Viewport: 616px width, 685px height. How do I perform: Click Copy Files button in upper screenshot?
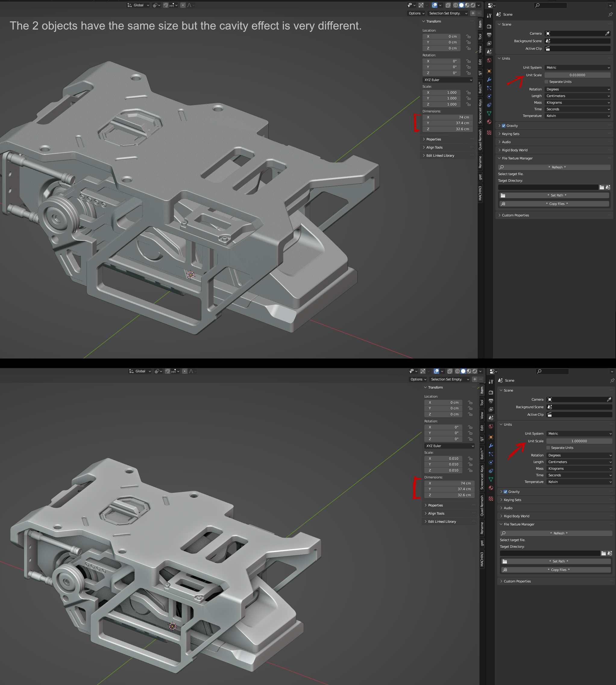click(x=554, y=204)
